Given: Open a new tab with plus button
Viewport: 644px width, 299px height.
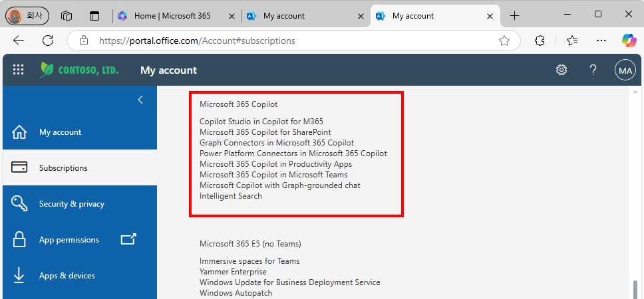Looking at the screenshot, I should [x=514, y=16].
